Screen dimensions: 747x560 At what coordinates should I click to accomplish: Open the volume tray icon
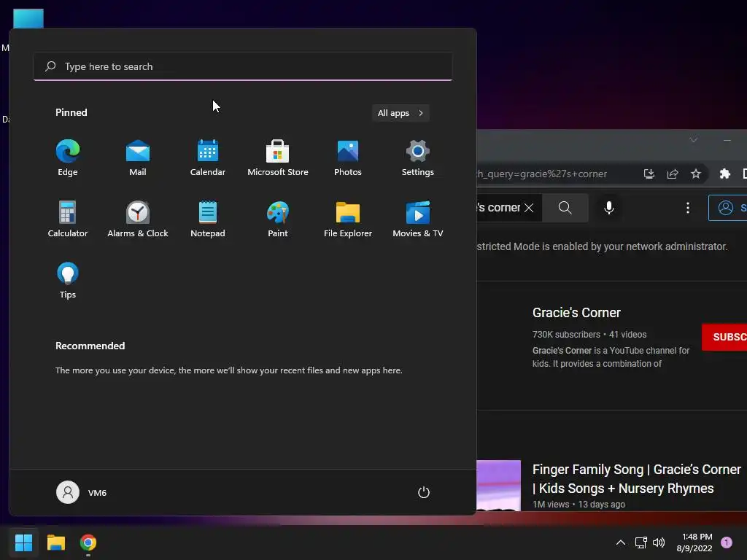tap(659, 542)
